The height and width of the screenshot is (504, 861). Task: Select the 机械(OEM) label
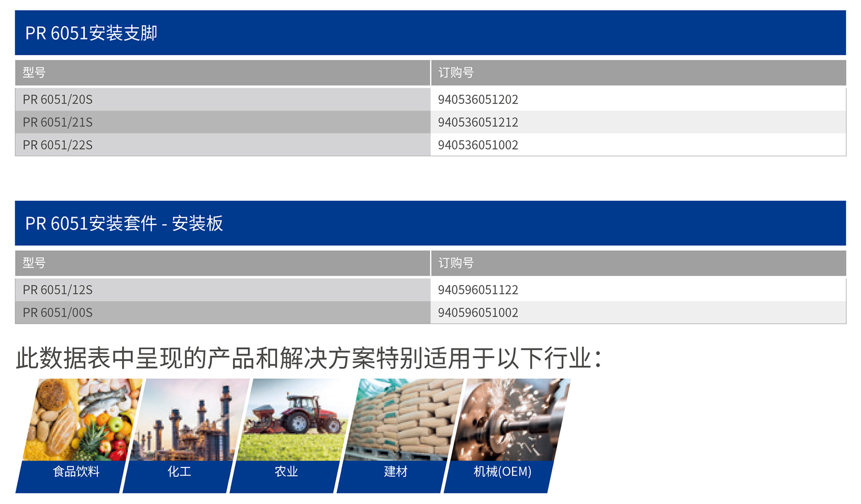pos(502,472)
